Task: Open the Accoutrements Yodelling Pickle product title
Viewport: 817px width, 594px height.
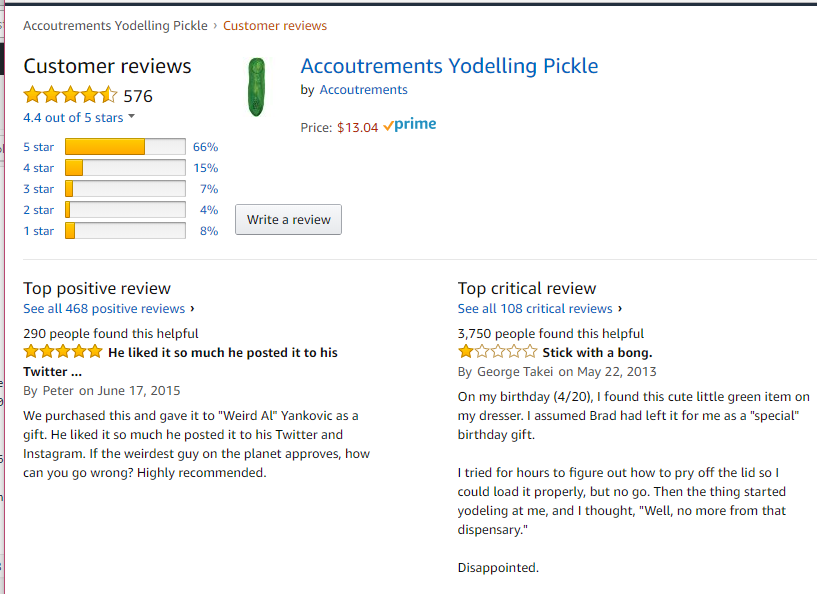Action: pyautogui.click(x=449, y=66)
